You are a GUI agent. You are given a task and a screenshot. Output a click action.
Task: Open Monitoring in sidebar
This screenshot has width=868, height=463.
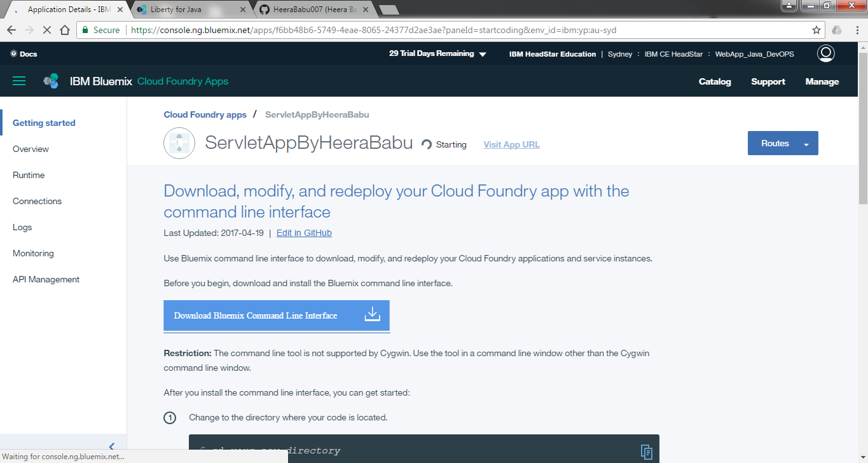coord(33,253)
